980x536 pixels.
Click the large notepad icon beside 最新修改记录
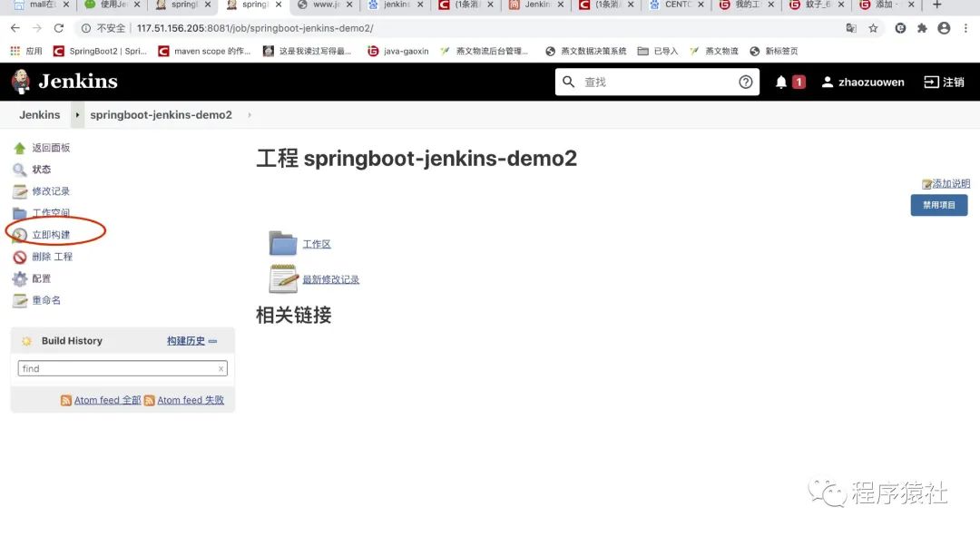pos(283,278)
